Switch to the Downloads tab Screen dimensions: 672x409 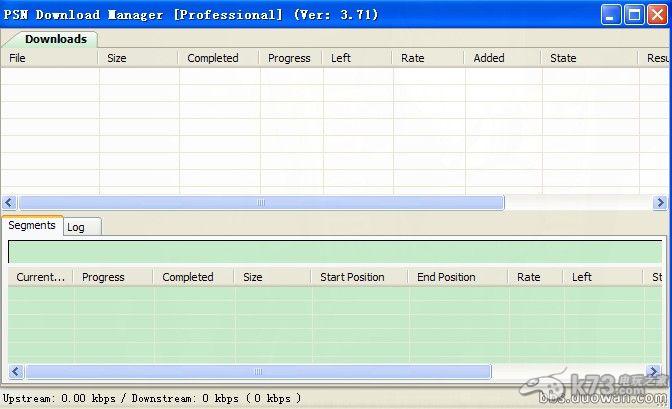(x=55, y=39)
